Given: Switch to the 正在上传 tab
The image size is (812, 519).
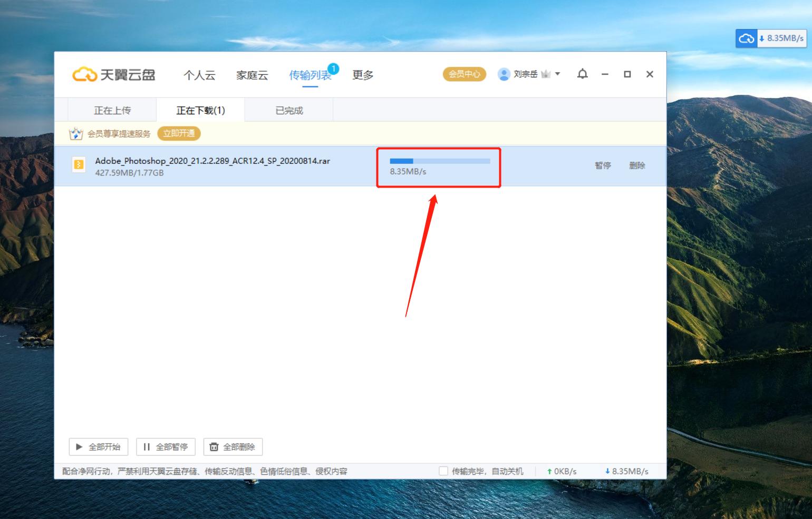Looking at the screenshot, I should pos(114,110).
